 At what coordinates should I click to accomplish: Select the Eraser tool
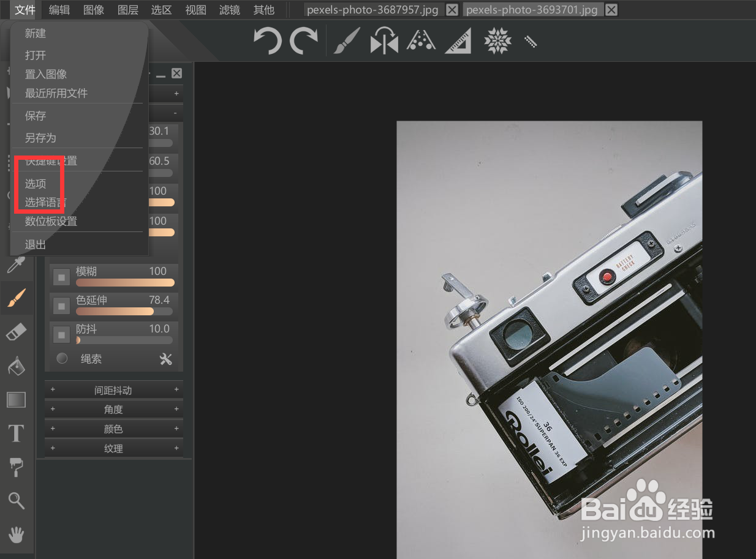[16, 332]
